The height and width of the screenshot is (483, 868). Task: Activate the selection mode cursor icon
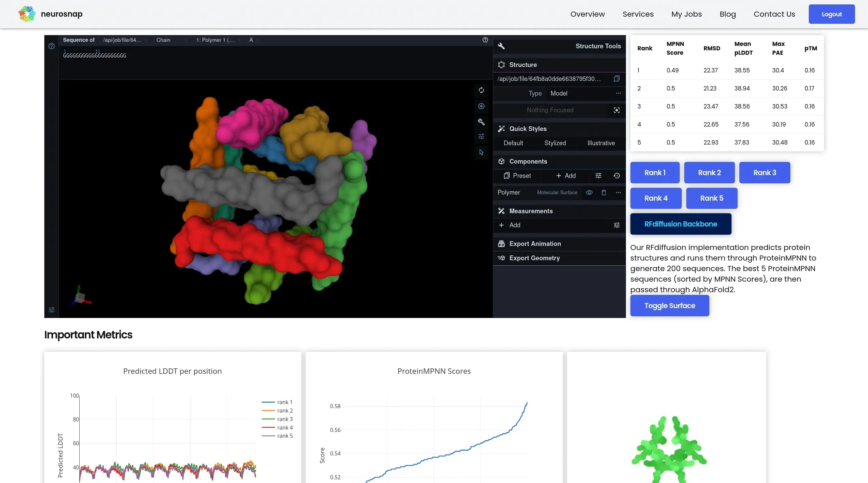coord(481,152)
